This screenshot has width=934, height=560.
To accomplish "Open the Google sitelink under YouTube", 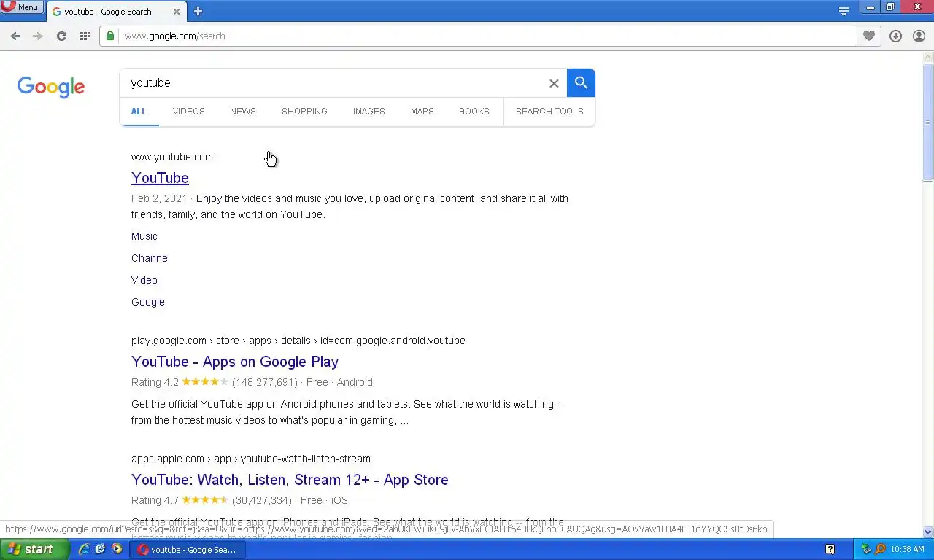I will pos(148,302).
